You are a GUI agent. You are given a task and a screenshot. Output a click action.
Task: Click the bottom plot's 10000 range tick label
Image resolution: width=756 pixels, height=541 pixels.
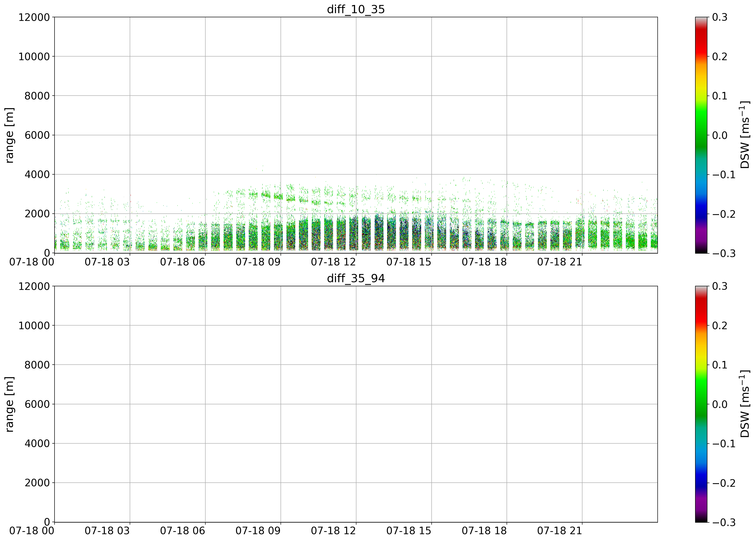(34, 326)
